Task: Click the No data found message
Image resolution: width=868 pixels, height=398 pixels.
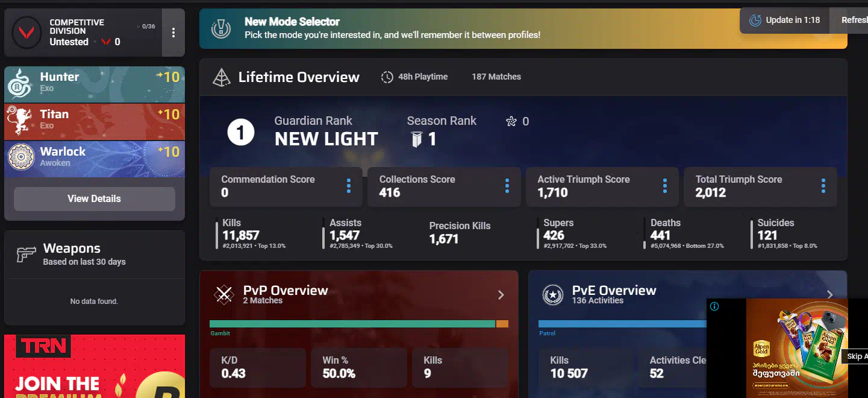Action: pyautogui.click(x=94, y=302)
